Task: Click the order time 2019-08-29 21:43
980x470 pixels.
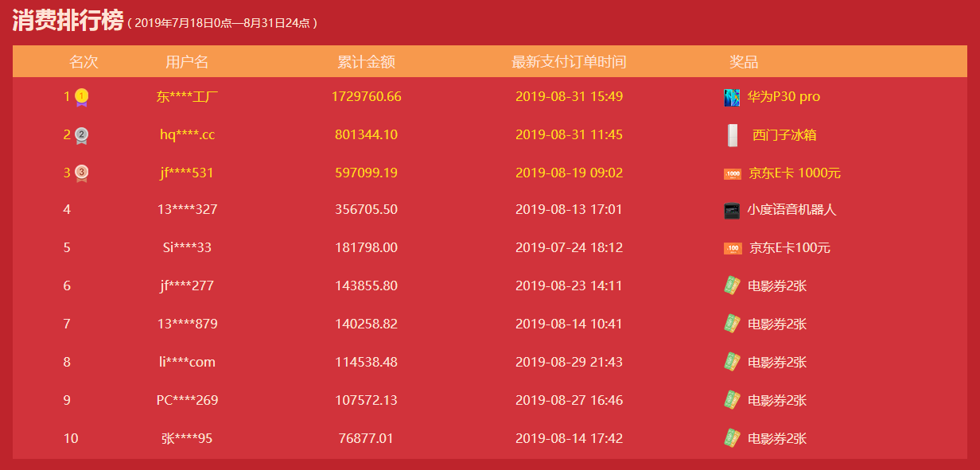Action: [569, 362]
